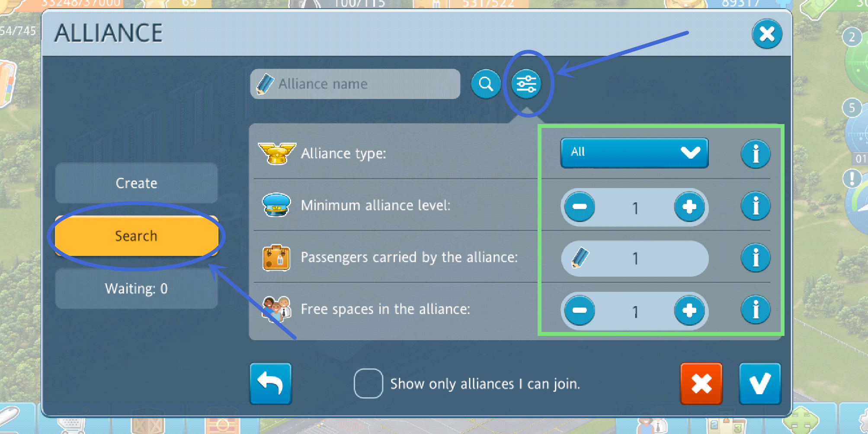Screen dimensions: 868x434
Task: Show info for Minimum alliance level
Action: [x=756, y=206]
